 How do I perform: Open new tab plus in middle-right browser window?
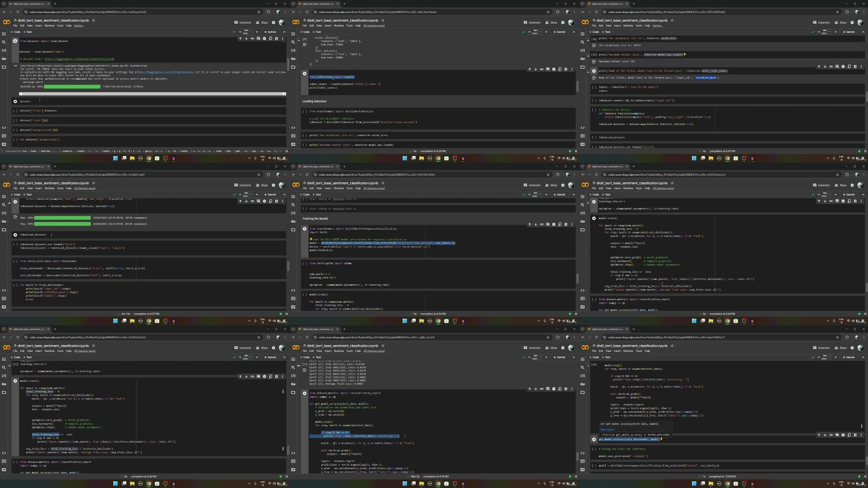click(634, 167)
